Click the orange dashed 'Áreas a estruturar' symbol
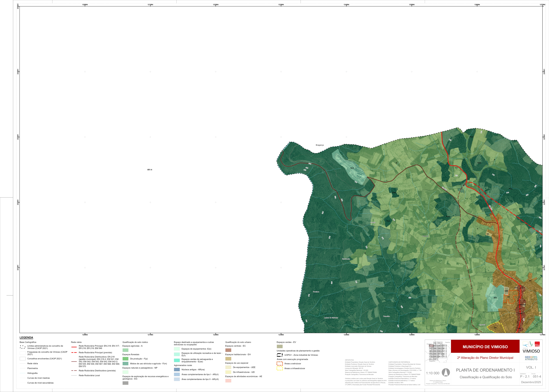The image size is (549, 392). click(280, 363)
